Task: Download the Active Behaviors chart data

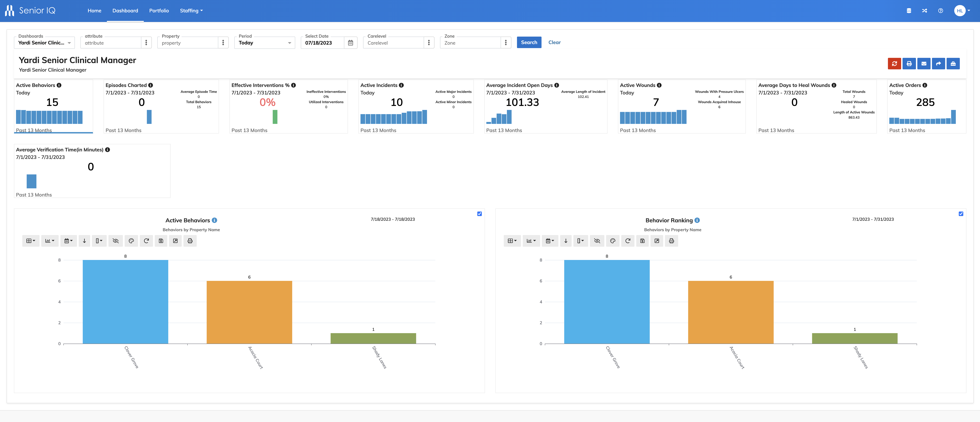Action: pyautogui.click(x=84, y=241)
